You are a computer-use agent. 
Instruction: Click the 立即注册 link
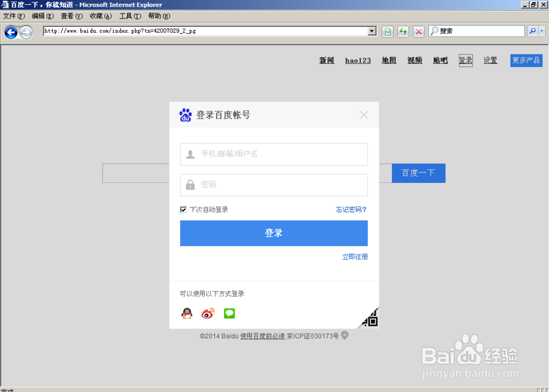coord(355,257)
